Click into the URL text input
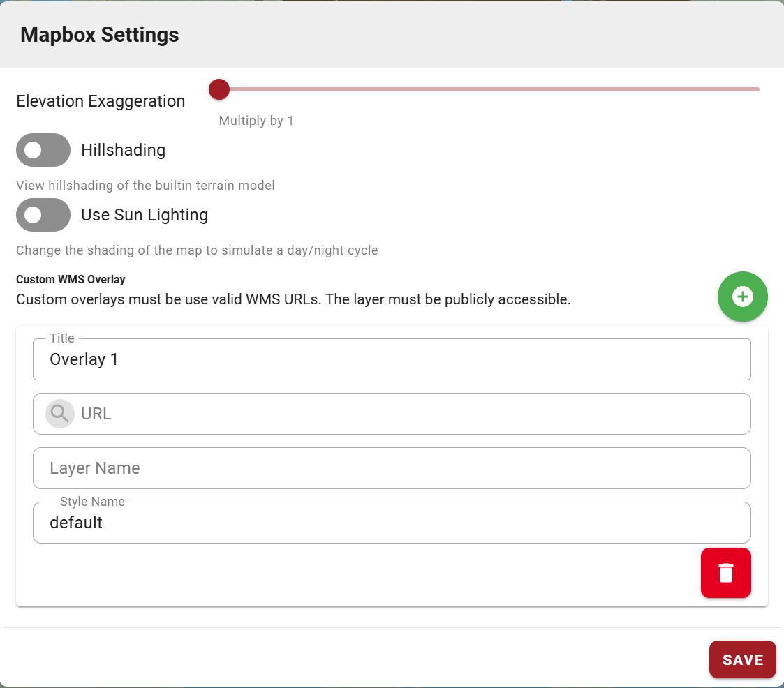Screen dimensions: 784x688 pos(412,414)
